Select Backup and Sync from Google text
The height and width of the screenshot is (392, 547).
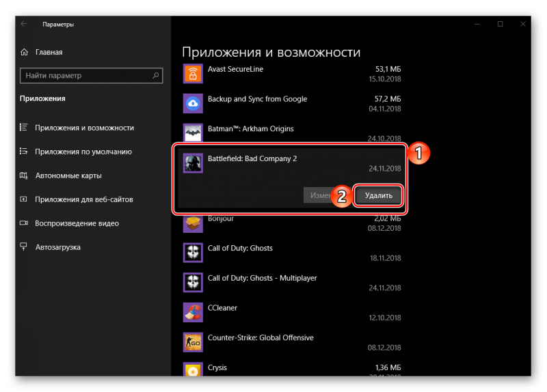(x=258, y=99)
